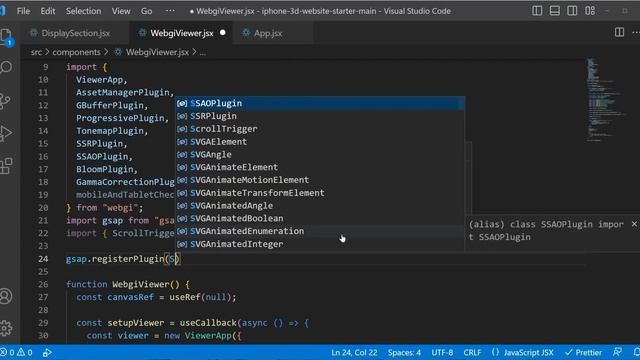Click line number 26 in the gutter

pyautogui.click(x=43, y=284)
